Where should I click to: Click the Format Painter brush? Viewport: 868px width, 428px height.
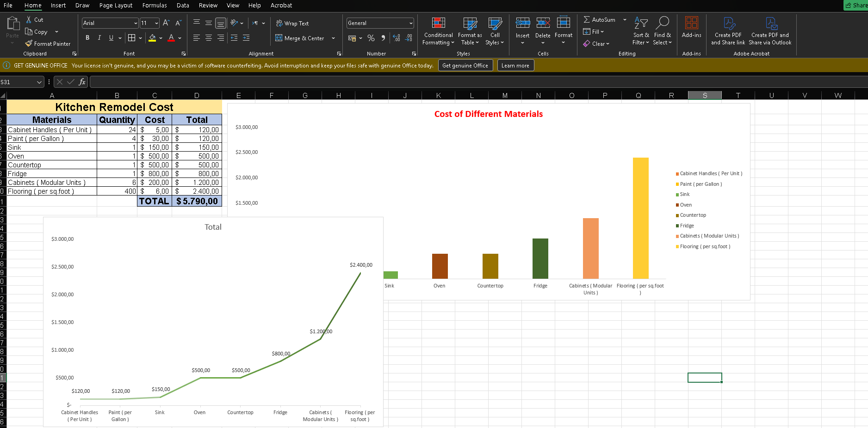29,43
